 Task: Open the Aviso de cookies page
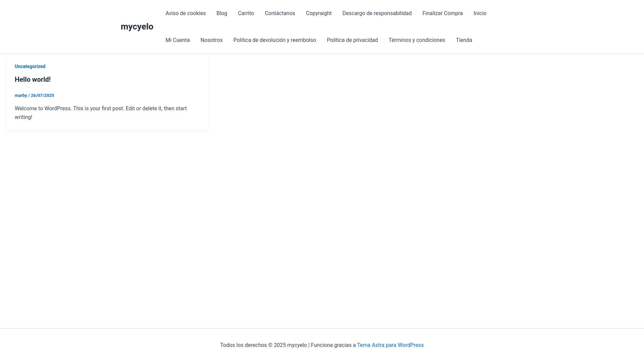click(185, 13)
